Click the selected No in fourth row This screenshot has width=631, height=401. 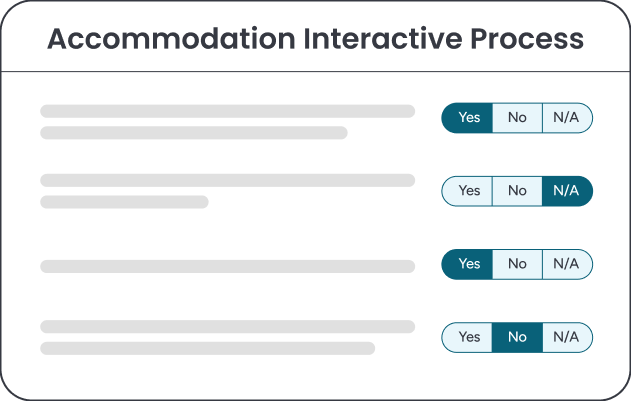pyautogui.click(x=517, y=337)
